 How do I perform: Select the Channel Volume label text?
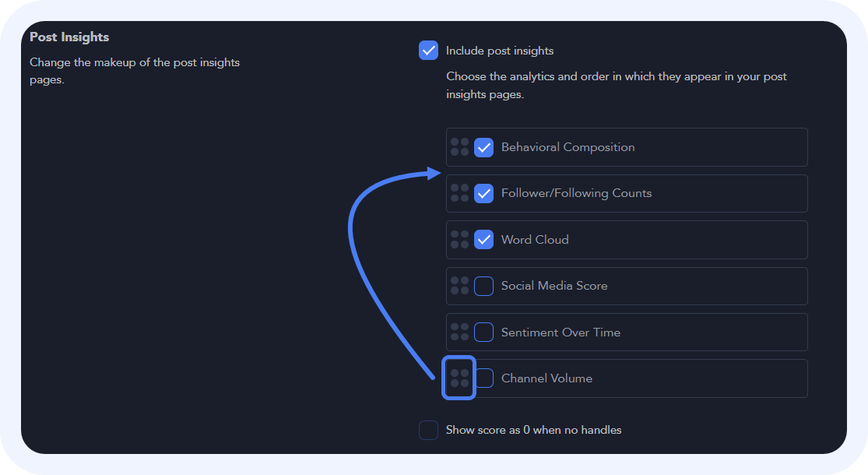pos(546,378)
